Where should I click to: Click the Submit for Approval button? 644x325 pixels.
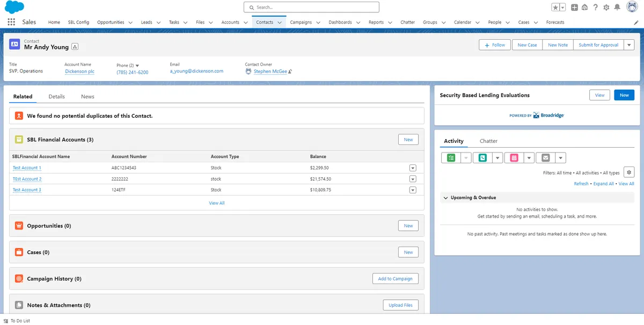coord(598,45)
